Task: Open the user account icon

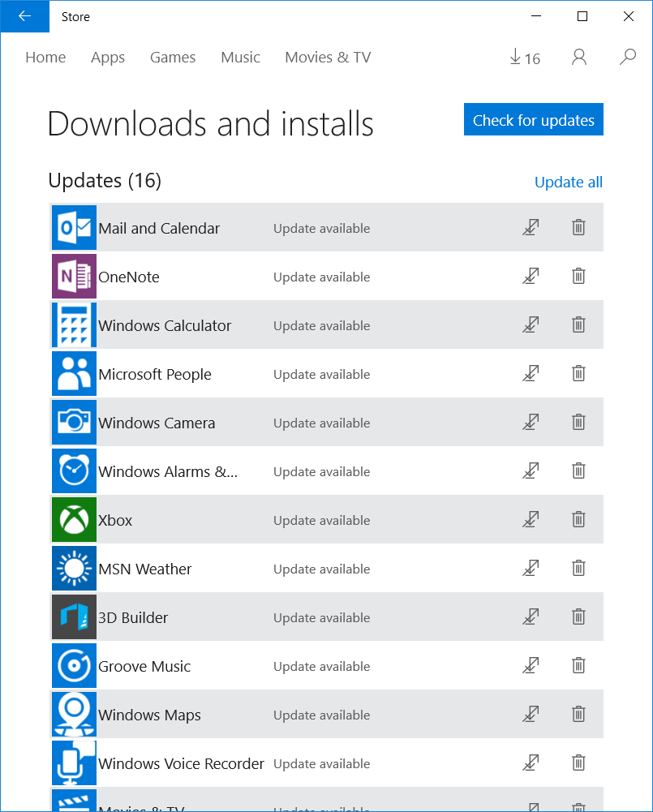Action: (579, 57)
